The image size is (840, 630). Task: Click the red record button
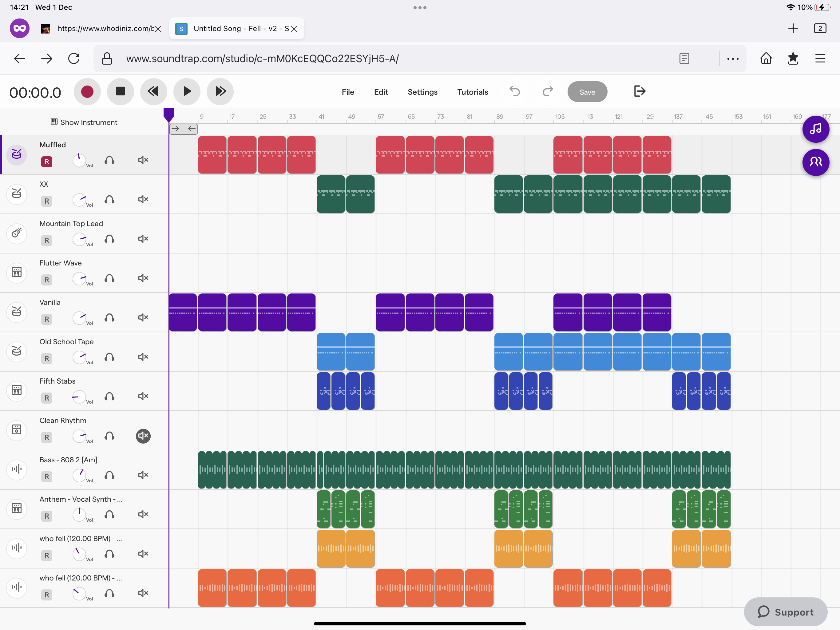click(87, 92)
